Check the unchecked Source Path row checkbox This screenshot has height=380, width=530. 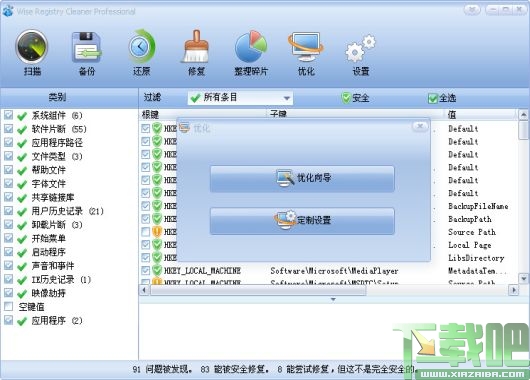pos(146,232)
